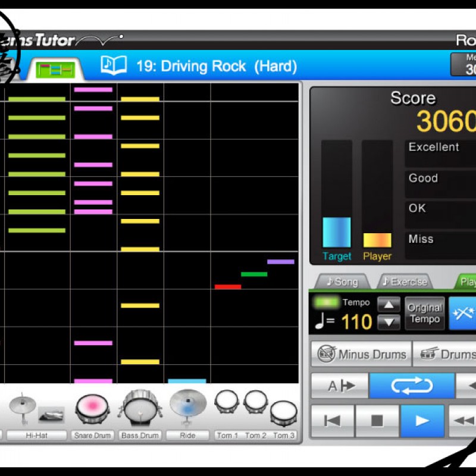
Task: Click the Hi-Hat cymbal icon
Action: point(23,409)
